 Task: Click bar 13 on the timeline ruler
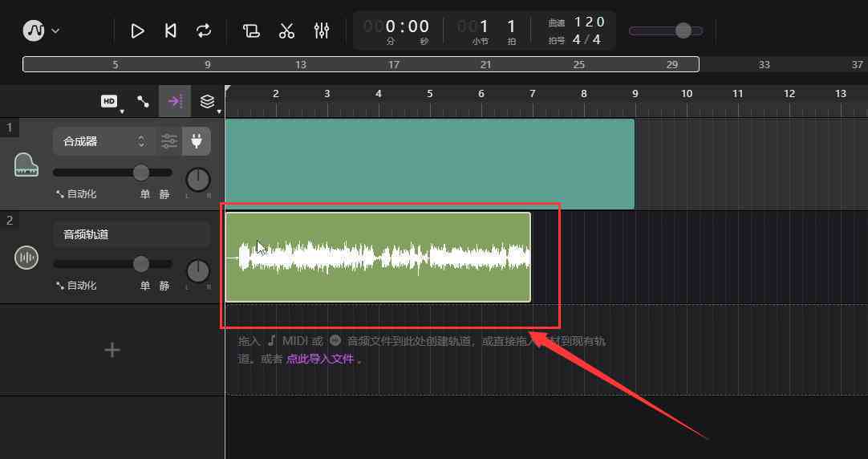pos(840,94)
